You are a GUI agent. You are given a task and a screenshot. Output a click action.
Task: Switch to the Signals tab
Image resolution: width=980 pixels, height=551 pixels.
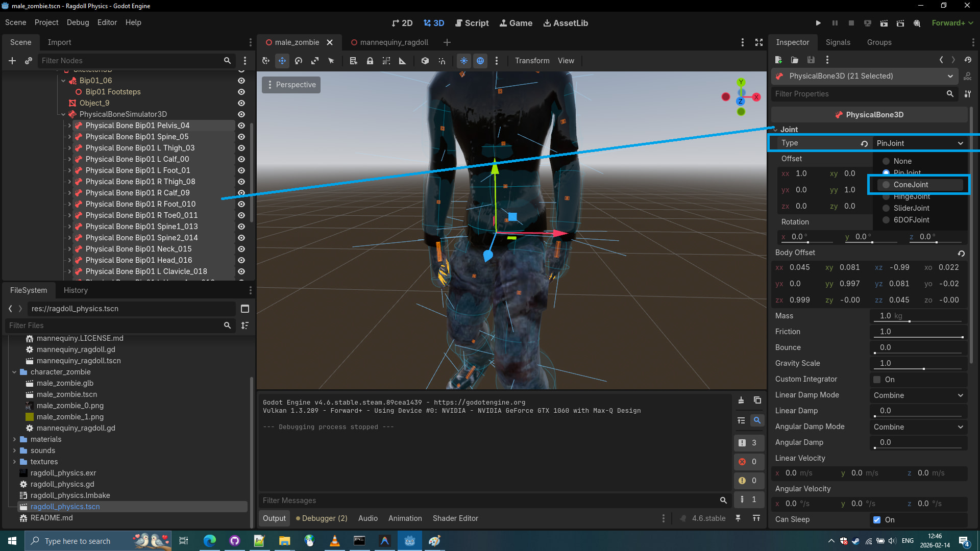838,42
